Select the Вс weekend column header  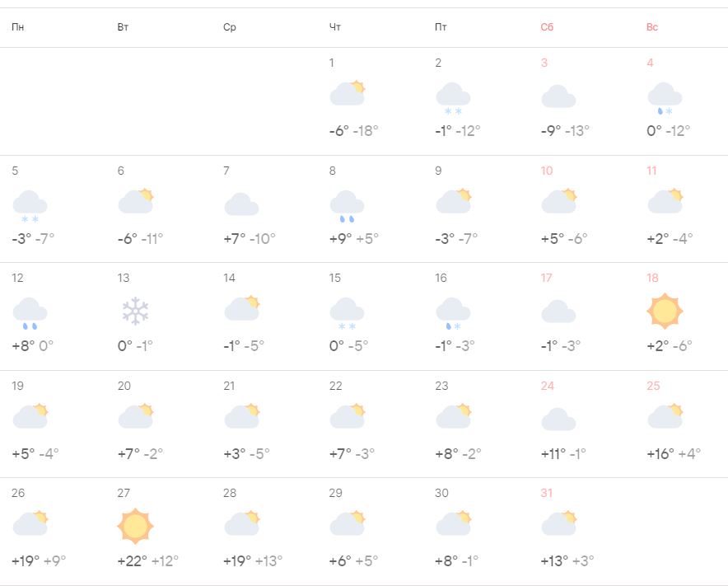click(x=652, y=27)
